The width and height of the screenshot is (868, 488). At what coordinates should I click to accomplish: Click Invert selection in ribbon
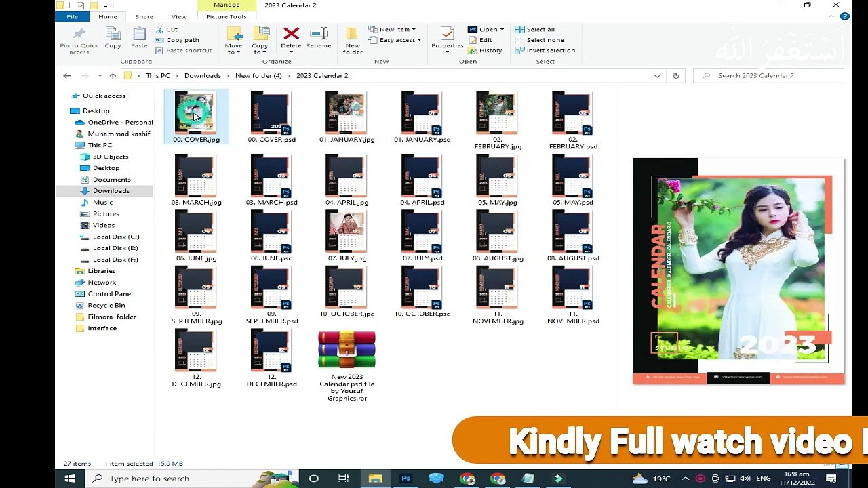pos(545,50)
